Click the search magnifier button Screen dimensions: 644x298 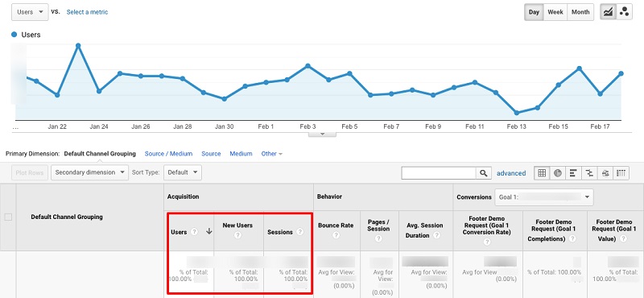click(484, 173)
